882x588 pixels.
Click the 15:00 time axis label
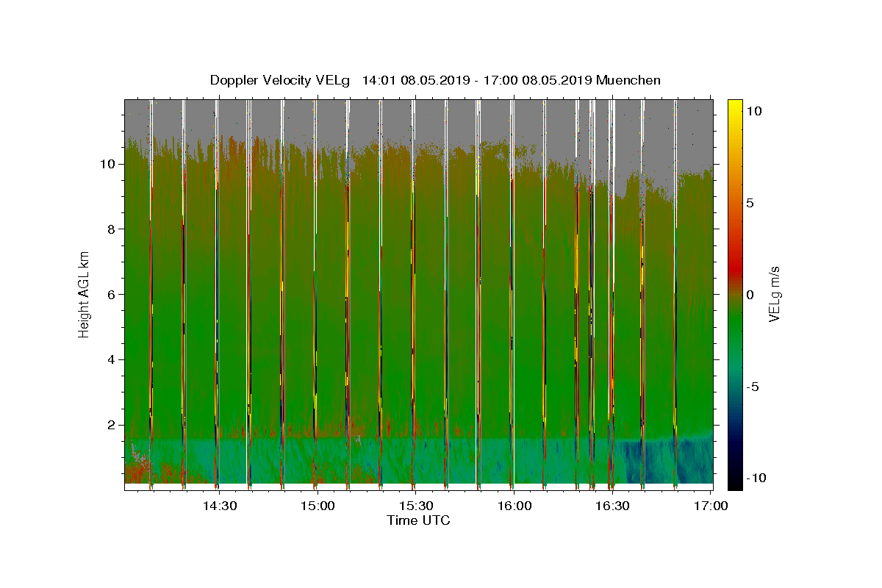point(318,506)
